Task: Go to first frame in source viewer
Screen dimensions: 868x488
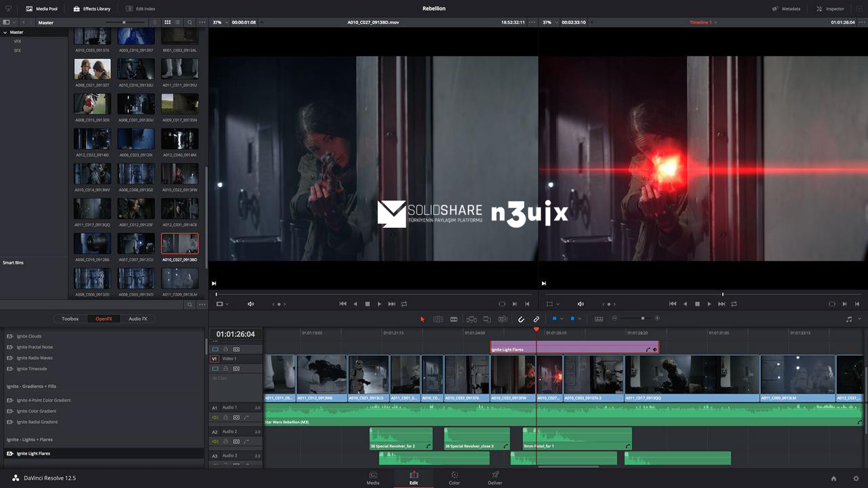Action: click(342, 304)
